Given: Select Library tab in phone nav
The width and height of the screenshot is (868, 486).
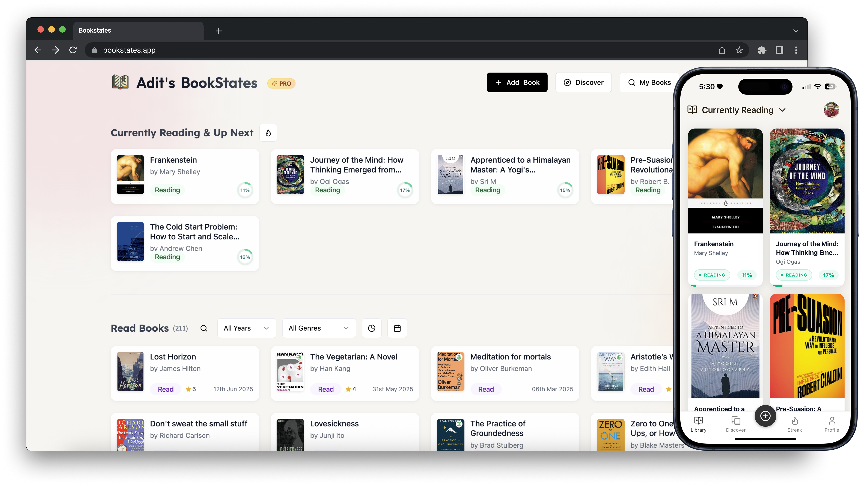Looking at the screenshot, I should (x=698, y=424).
